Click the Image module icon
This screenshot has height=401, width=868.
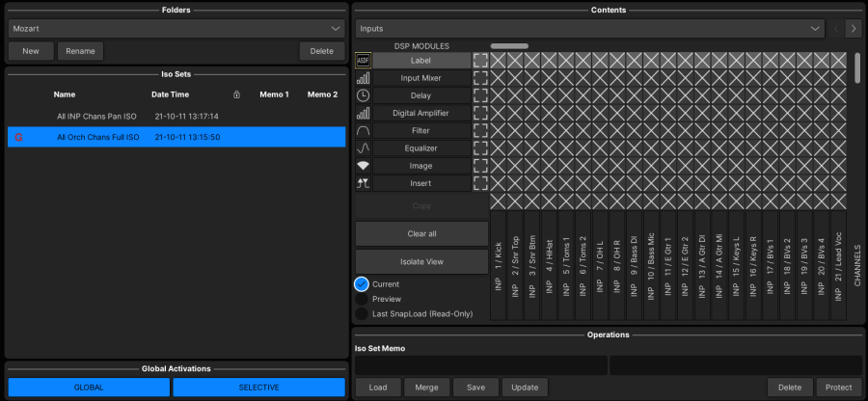pyautogui.click(x=364, y=166)
